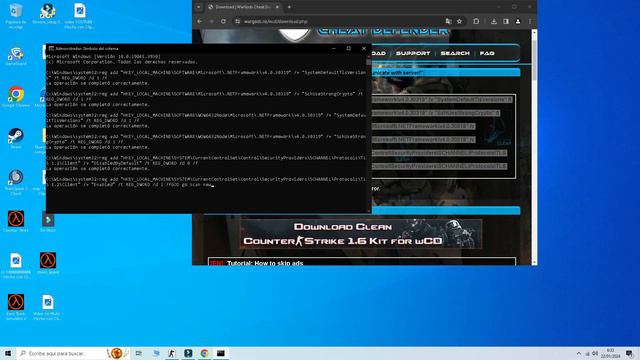Open Chrome extensions puzzle icon

click(476, 21)
